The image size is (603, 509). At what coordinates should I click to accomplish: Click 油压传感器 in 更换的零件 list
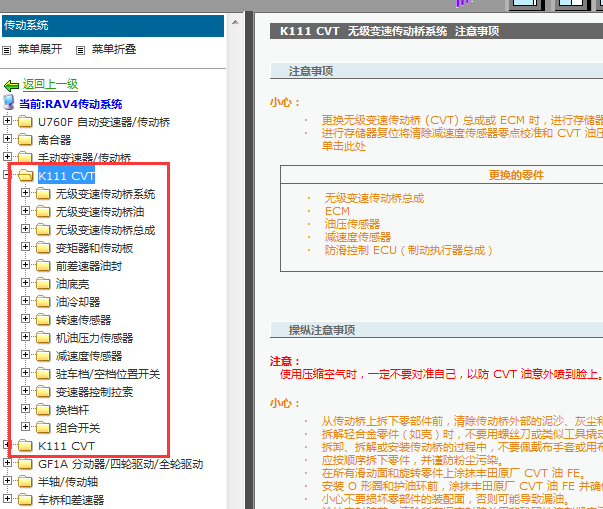tap(352, 224)
